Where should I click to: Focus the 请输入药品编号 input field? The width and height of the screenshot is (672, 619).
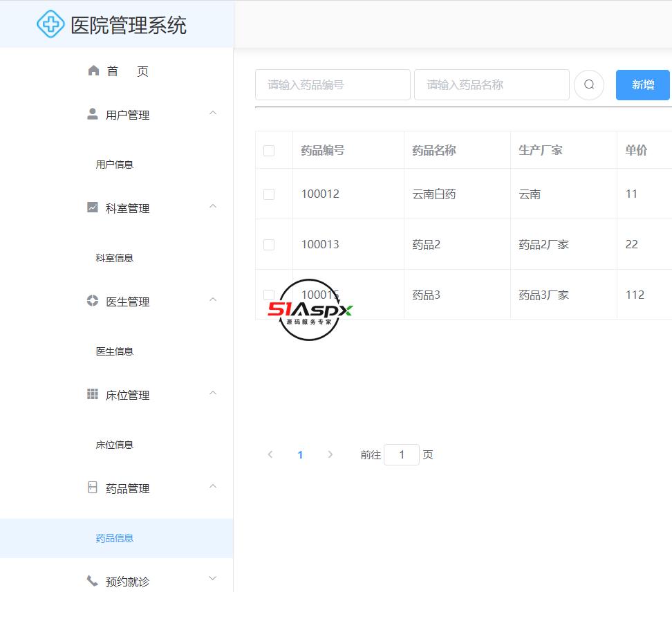[333, 85]
